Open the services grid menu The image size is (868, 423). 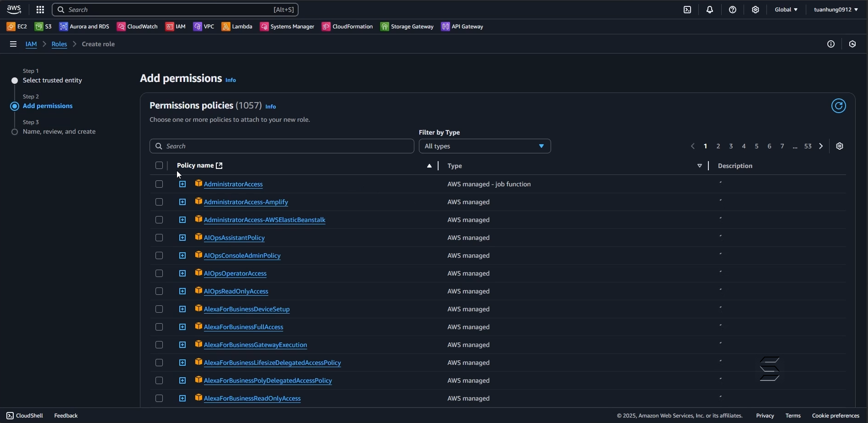(x=40, y=10)
